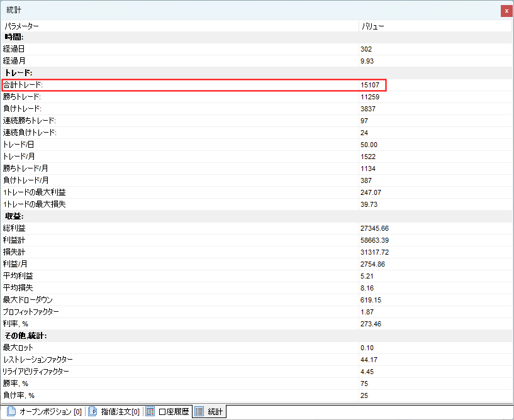This screenshot has width=514, height=420.
Task: Select the リライアビリティファクター row label
Action: point(36,372)
